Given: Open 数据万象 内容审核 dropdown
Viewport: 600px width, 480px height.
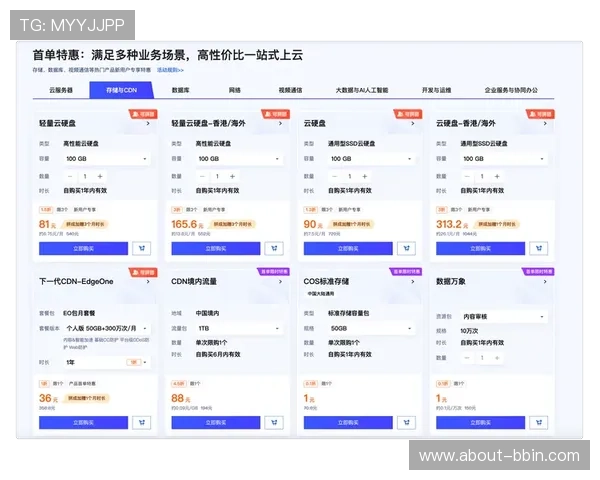Looking at the screenshot, I should (504, 317).
